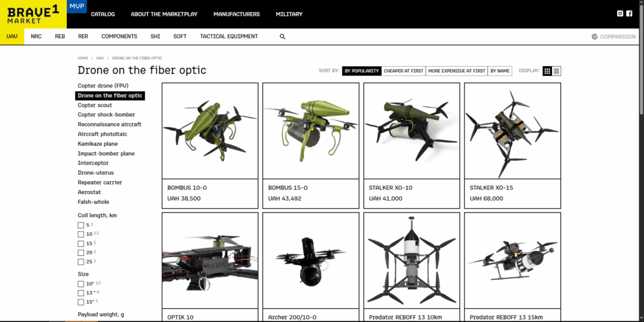Open Kamikaze plane category
Viewport: 644px width, 322px height.
pos(97,144)
